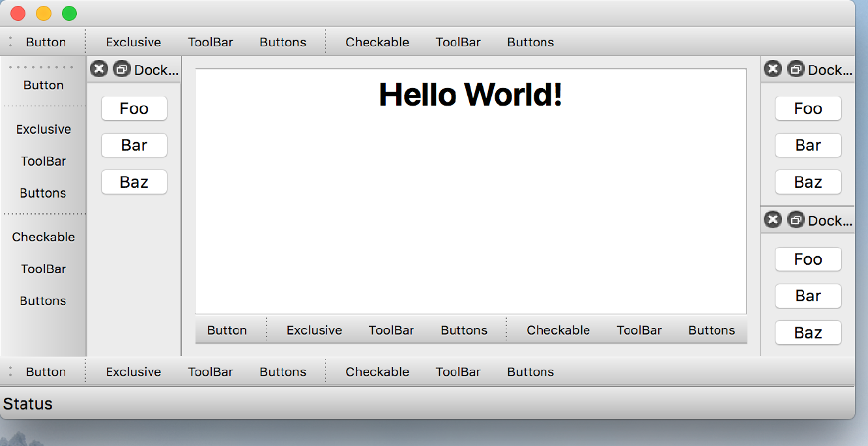The height and width of the screenshot is (446, 868).
Task: Click Foo in the left dock
Action: 134,108
